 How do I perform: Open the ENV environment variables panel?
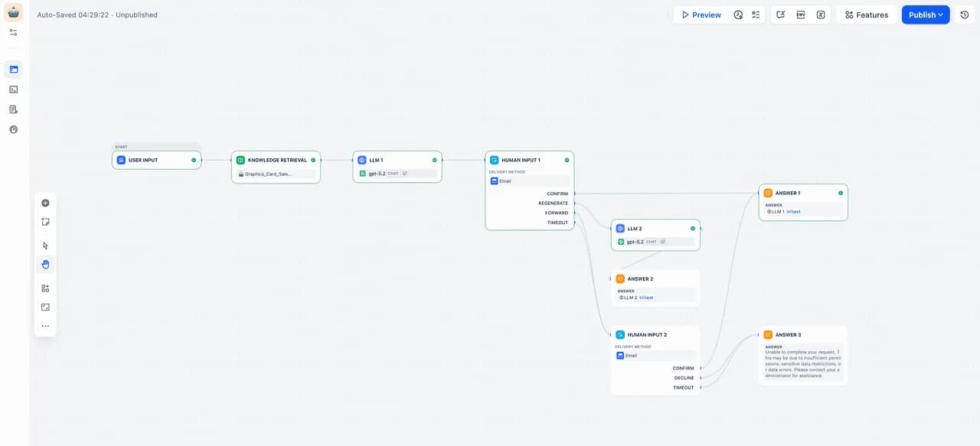[800, 15]
